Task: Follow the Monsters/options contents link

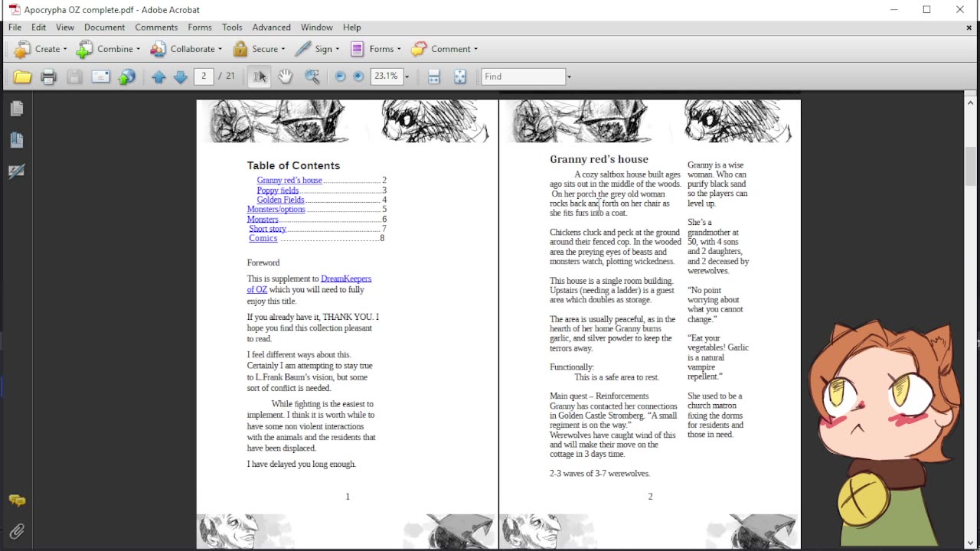Action: pyautogui.click(x=276, y=209)
